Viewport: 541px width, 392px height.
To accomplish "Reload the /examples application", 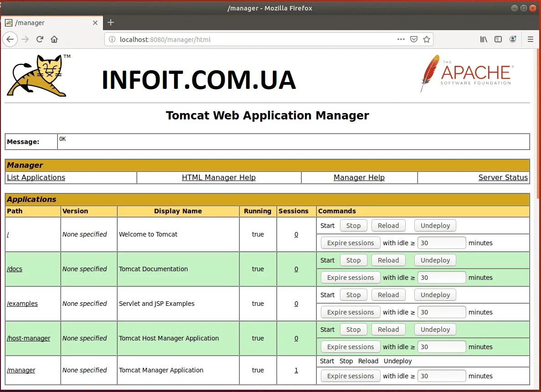I will pyautogui.click(x=388, y=295).
